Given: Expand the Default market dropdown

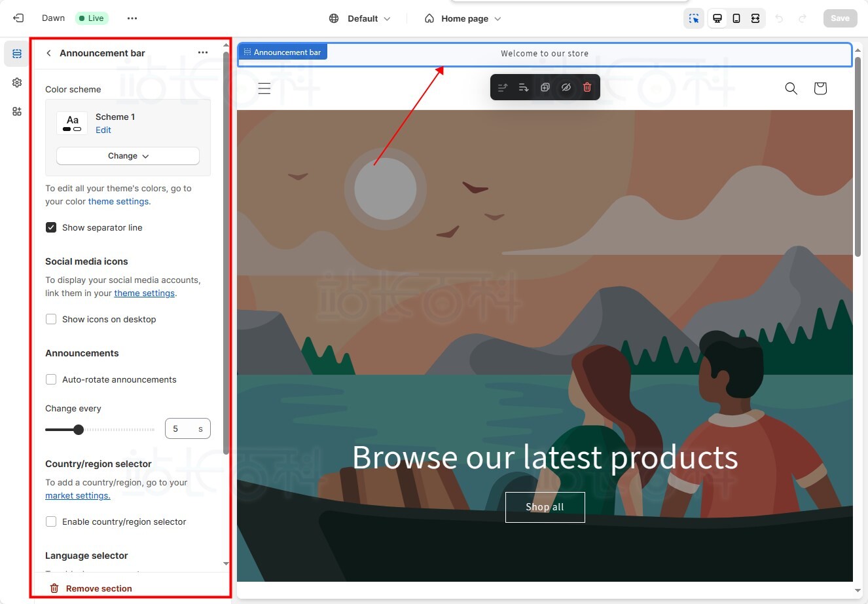Looking at the screenshot, I should coord(360,18).
